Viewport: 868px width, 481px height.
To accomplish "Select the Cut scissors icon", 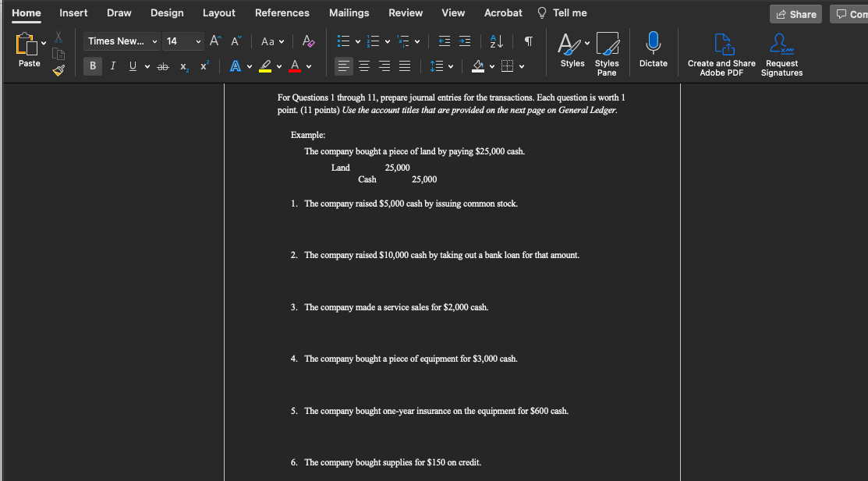I will coord(58,36).
